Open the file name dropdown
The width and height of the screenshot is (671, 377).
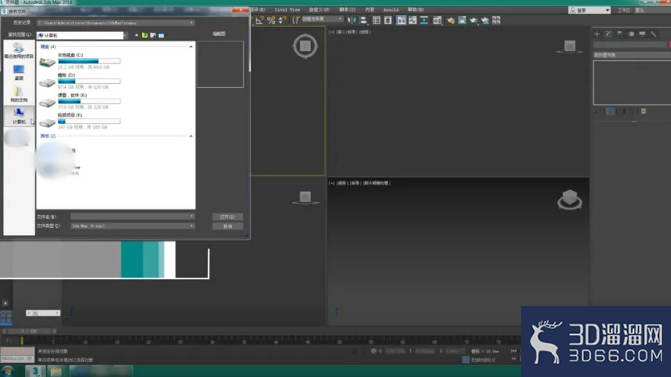(192, 217)
